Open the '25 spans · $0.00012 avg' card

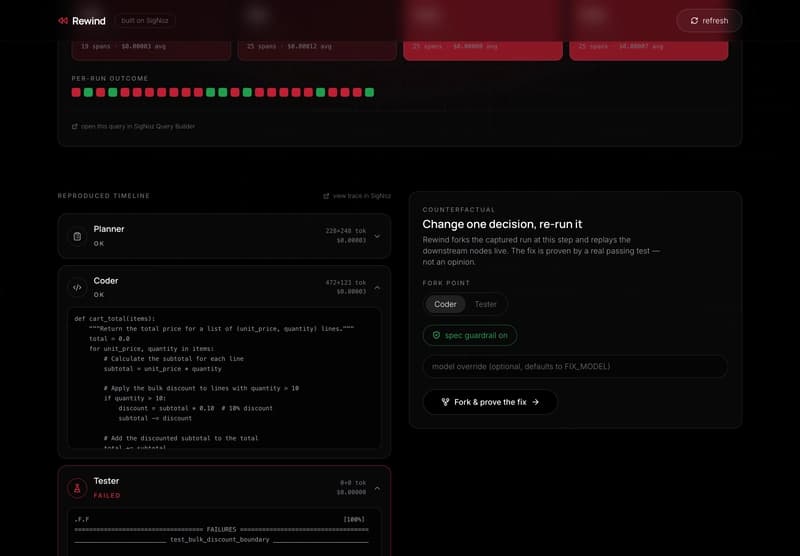point(317,48)
